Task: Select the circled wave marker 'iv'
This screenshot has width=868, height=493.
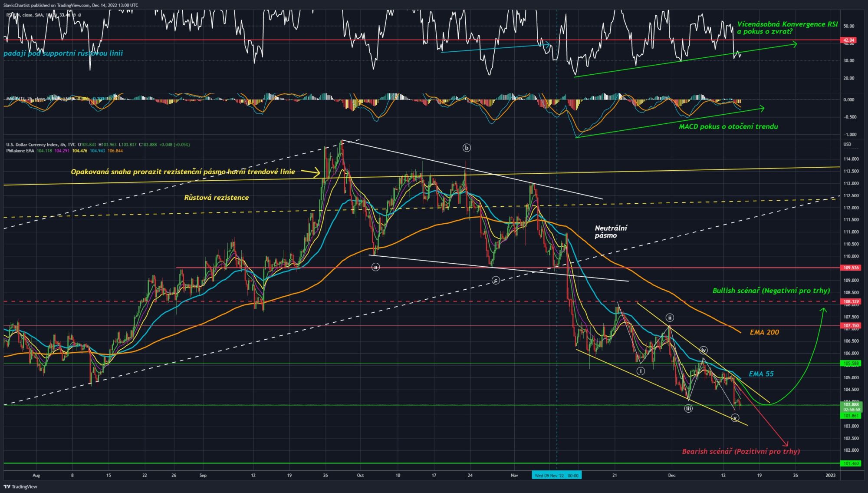Action: coord(704,350)
